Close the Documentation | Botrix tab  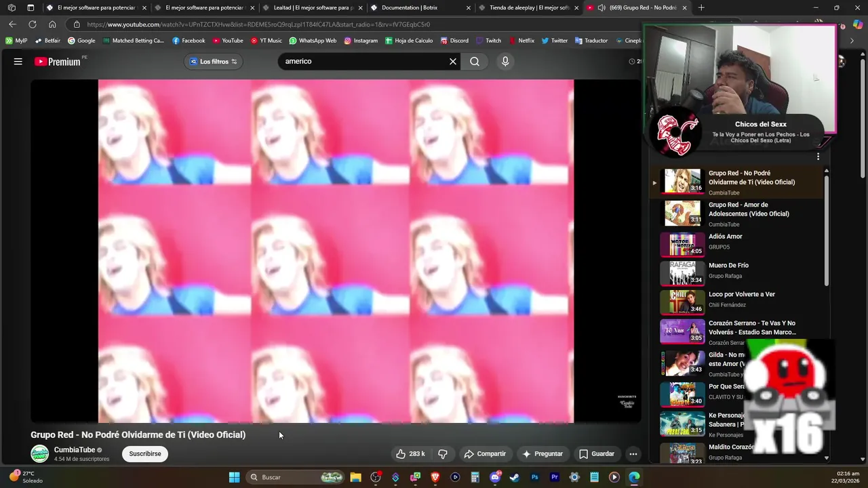point(468,7)
